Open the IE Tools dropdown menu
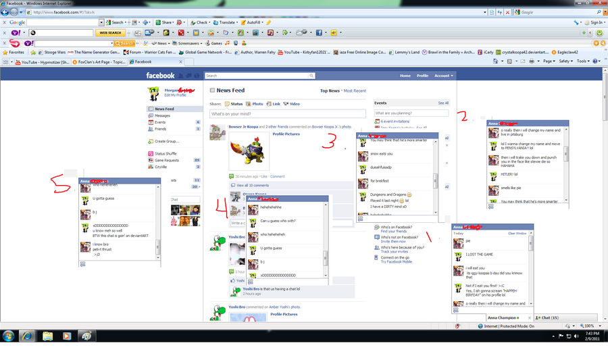The image size is (608, 364). [x=583, y=61]
